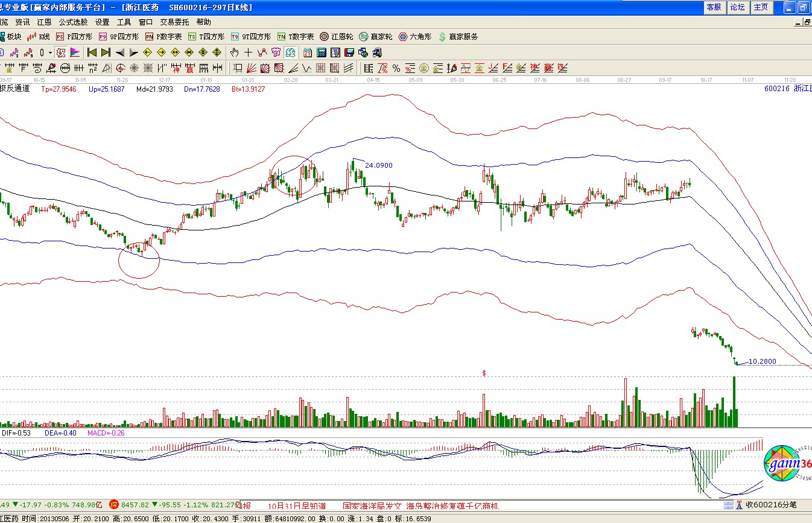
Task: Open the 交易委托 menu
Action: [x=174, y=22]
